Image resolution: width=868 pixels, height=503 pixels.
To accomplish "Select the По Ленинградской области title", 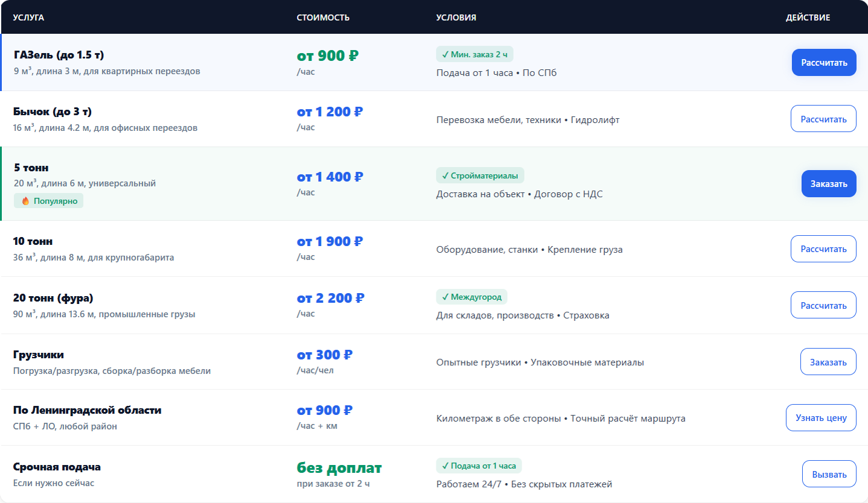I will [x=88, y=410].
